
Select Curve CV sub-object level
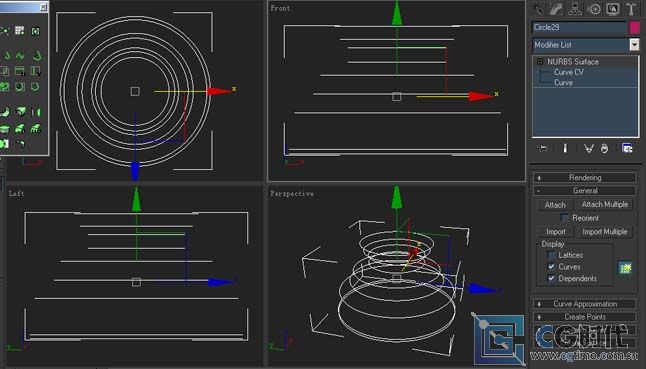(x=569, y=72)
